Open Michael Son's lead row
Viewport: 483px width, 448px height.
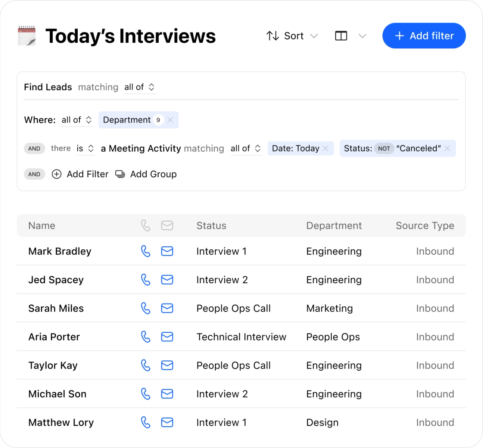[x=242, y=394]
